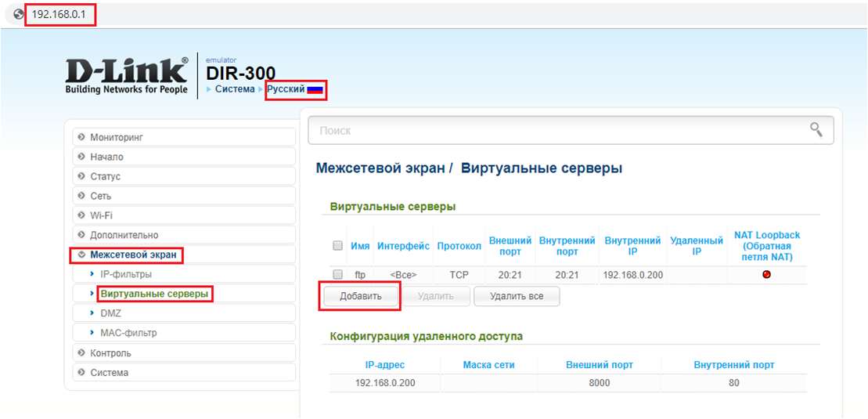
Task: Expand the Дополнительно menu section
Action: click(x=124, y=235)
